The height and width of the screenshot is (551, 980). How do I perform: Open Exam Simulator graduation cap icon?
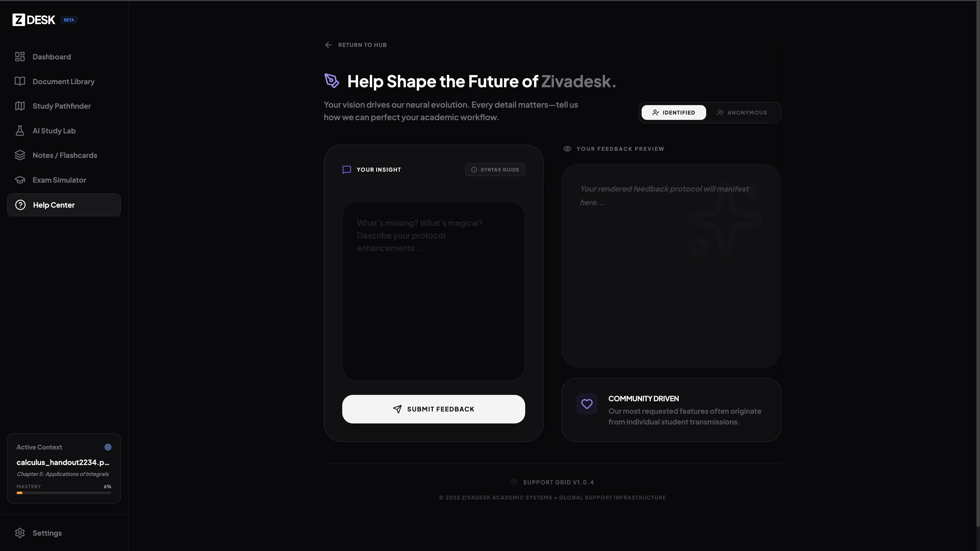coord(20,180)
